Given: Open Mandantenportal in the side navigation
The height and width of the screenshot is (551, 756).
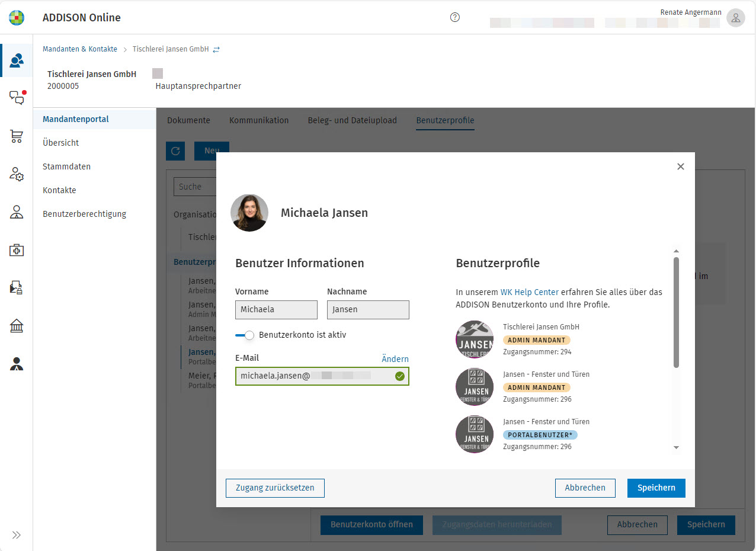Looking at the screenshot, I should click(94, 119).
